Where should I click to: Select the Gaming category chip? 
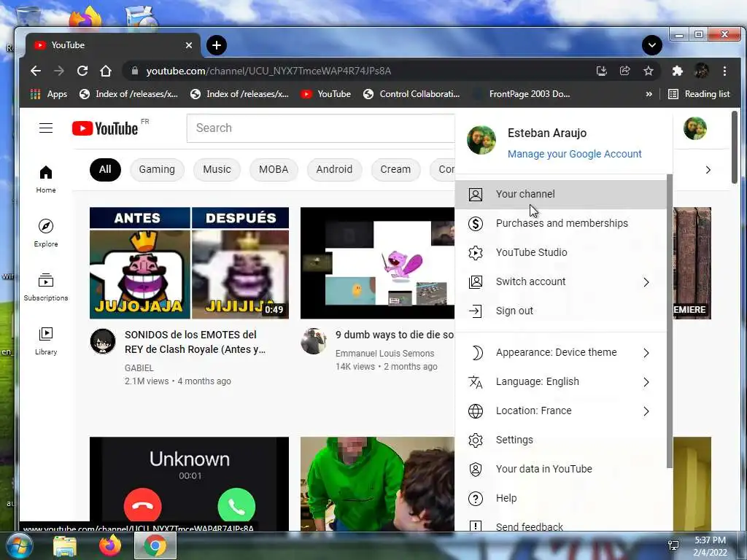coord(157,169)
